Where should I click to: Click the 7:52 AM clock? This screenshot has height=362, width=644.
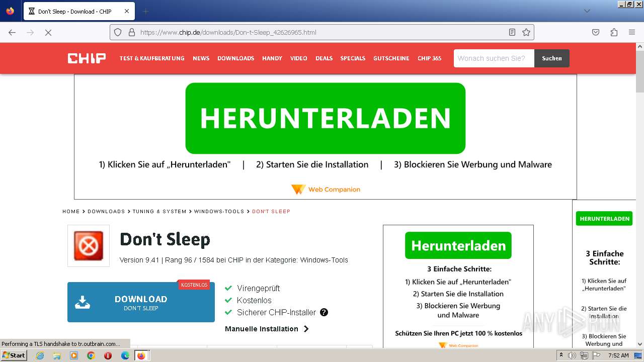(x=618, y=355)
